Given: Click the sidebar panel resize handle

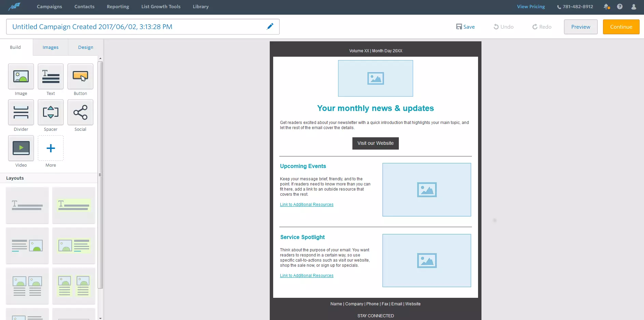Looking at the screenshot, I should coord(100,175).
